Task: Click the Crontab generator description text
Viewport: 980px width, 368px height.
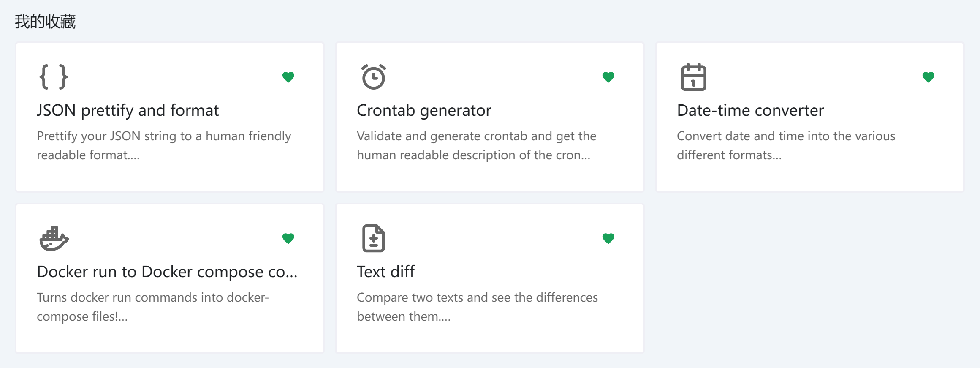Action: 476,145
